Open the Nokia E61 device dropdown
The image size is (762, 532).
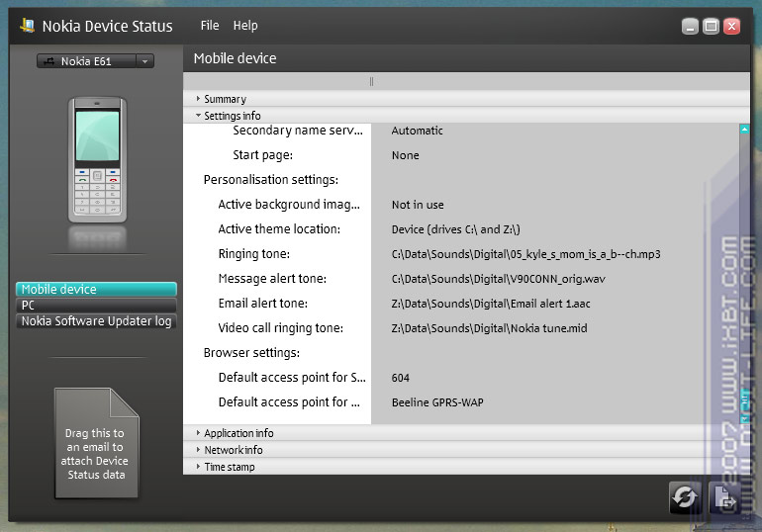[x=144, y=61]
